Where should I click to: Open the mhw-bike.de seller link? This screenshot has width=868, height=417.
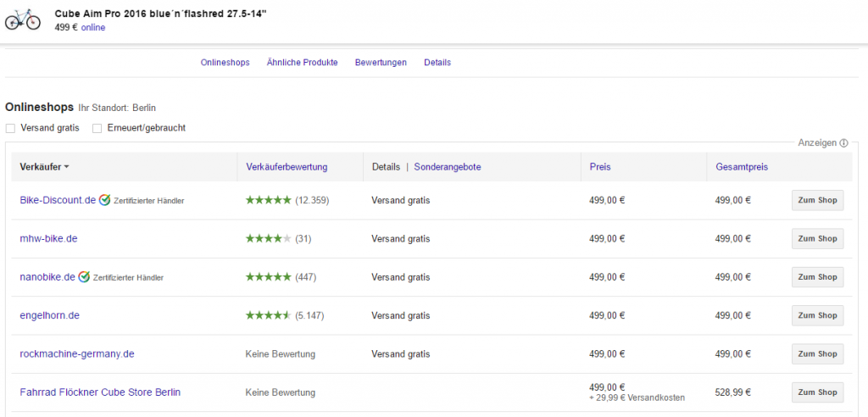[x=48, y=239]
